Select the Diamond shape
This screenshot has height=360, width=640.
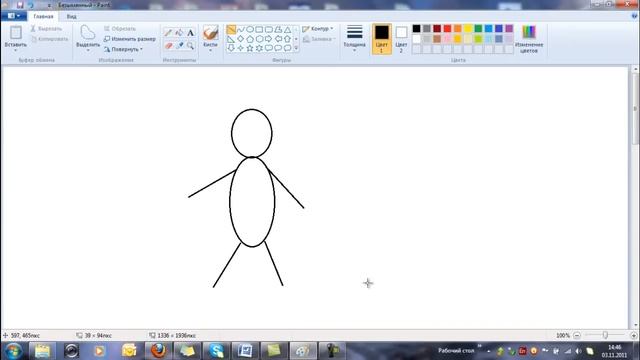(x=240, y=39)
